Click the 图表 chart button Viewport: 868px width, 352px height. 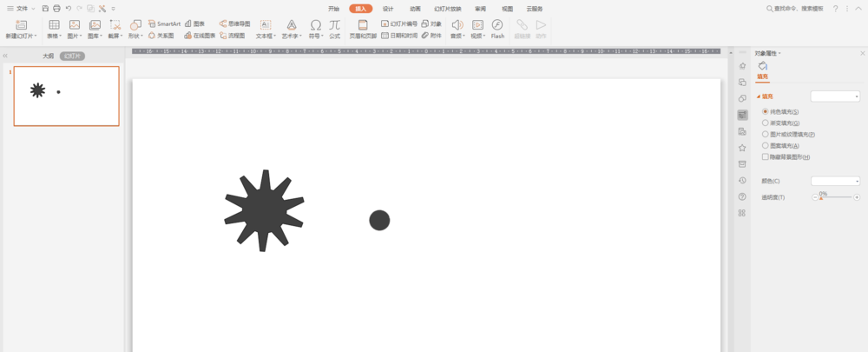194,23
